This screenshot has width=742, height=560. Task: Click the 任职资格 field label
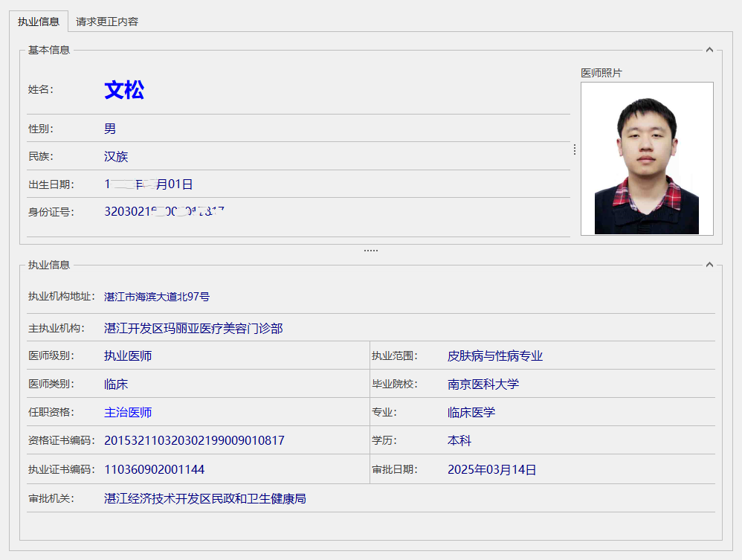pos(51,412)
